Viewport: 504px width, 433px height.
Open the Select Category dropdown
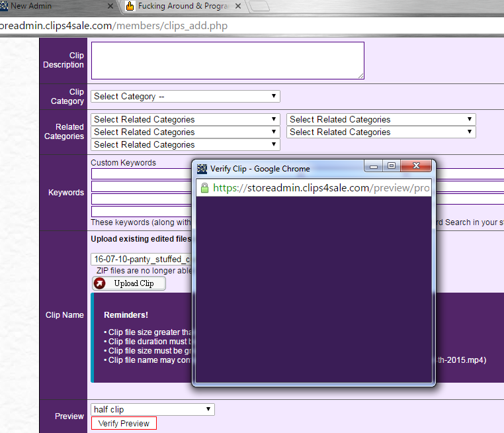[185, 97]
